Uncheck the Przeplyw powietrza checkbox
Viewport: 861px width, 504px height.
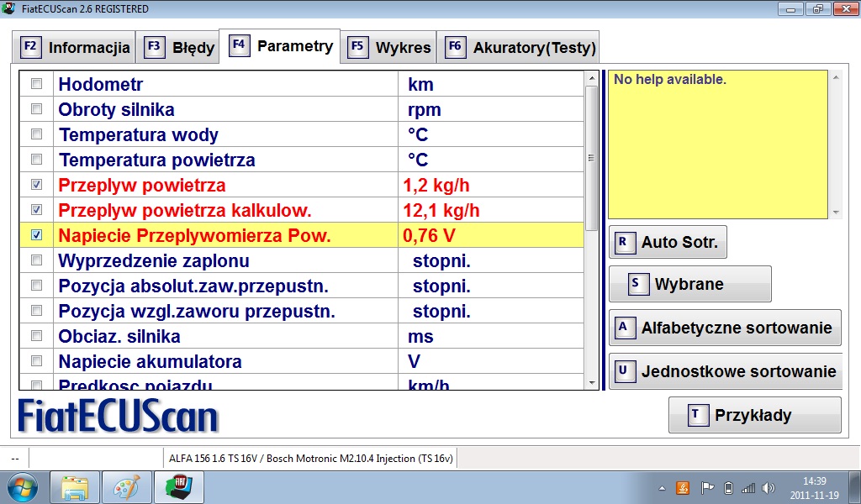(x=37, y=185)
